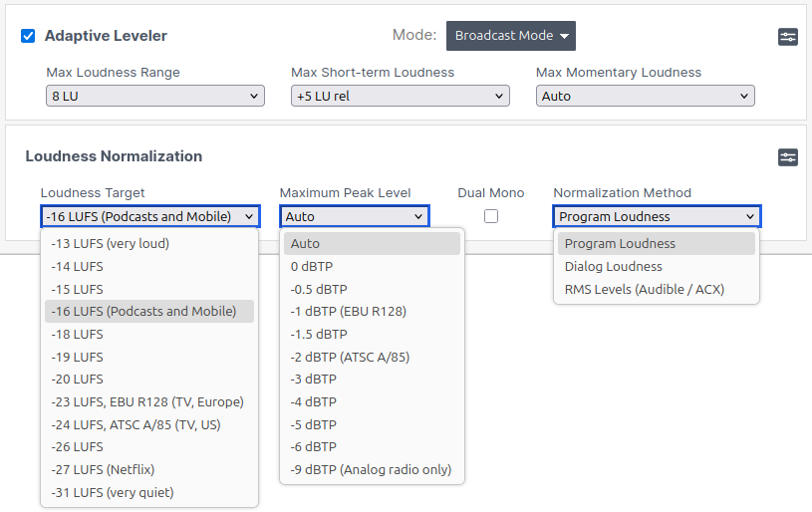Expand the Max Loudness Range dropdown
This screenshot has height=512, width=812.
click(154, 97)
